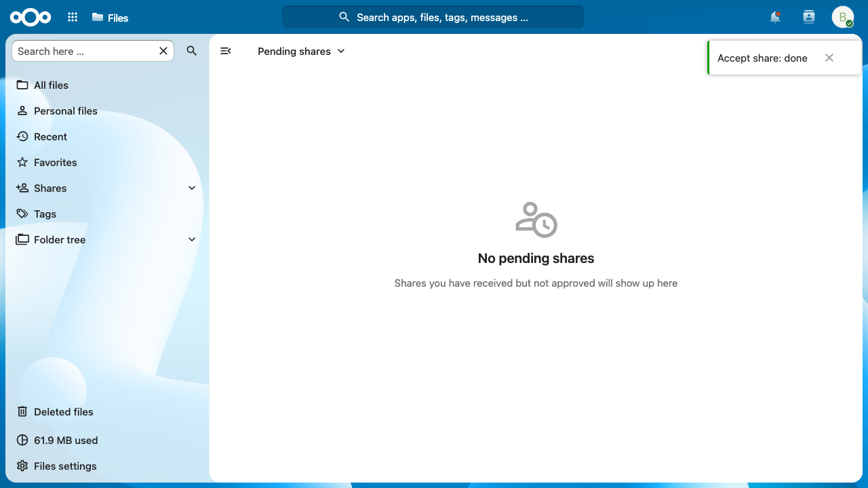Click the 'No pending shares' heading
The height and width of the screenshot is (488, 868).
536,258
